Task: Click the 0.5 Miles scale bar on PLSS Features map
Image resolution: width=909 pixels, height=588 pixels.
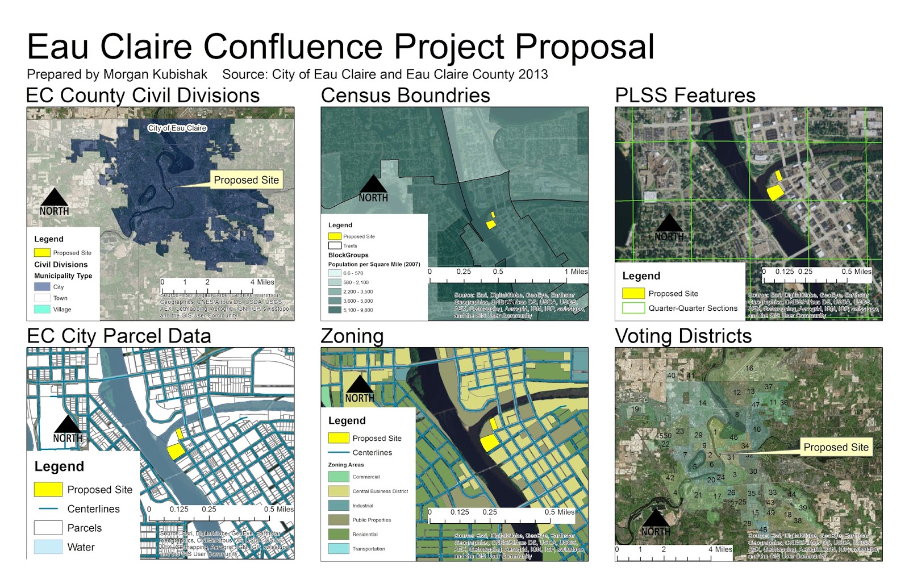Action: pyautogui.click(x=818, y=272)
